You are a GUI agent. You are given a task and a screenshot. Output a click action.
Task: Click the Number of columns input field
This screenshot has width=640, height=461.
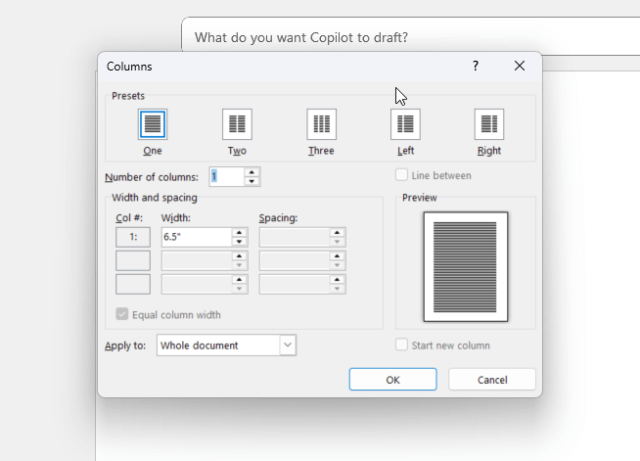(227, 177)
